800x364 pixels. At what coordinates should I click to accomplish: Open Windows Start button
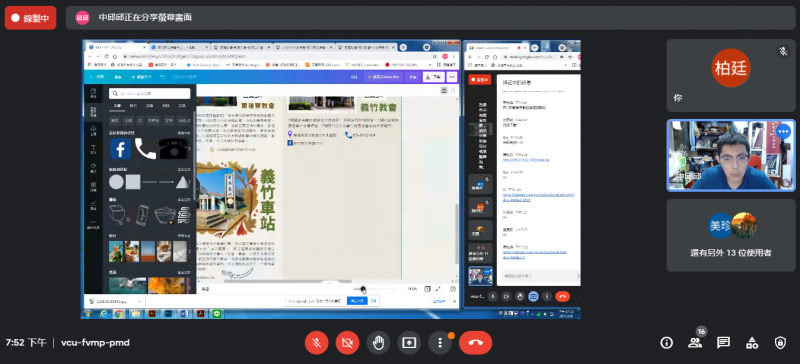(x=88, y=313)
